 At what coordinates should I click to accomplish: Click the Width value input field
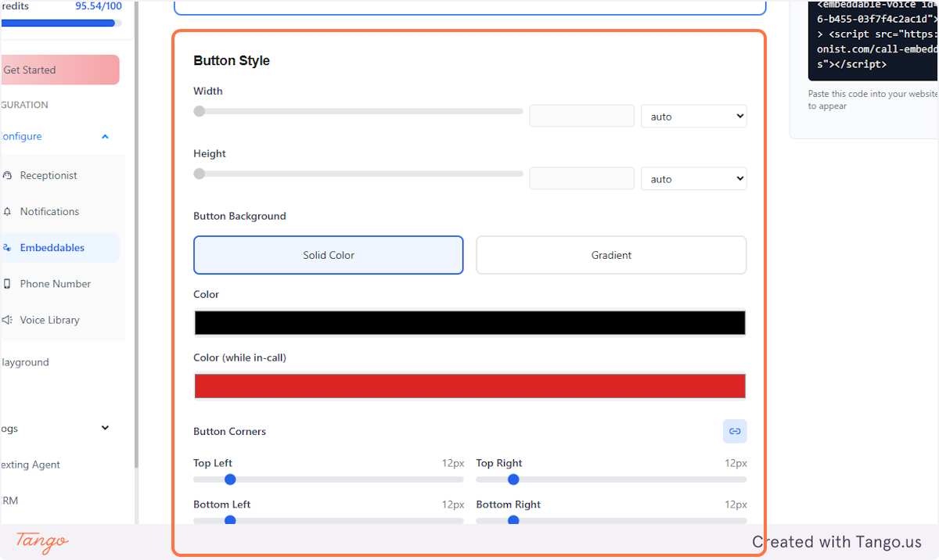[582, 116]
